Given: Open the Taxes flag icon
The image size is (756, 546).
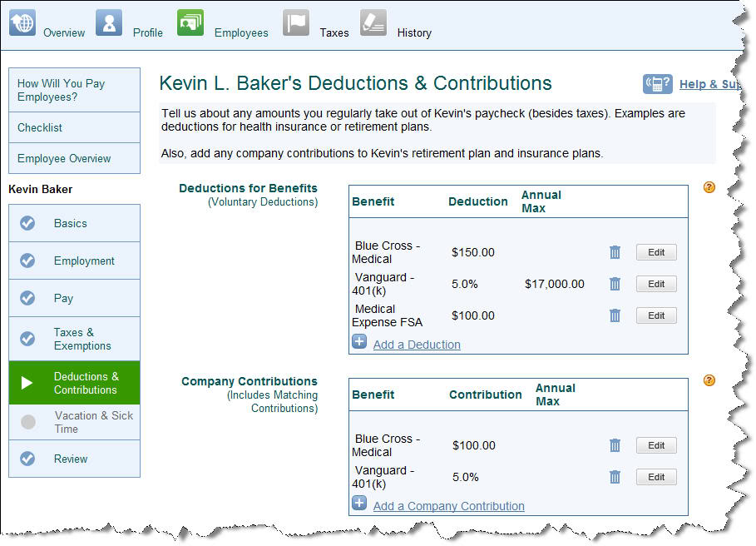Looking at the screenshot, I should click(296, 22).
